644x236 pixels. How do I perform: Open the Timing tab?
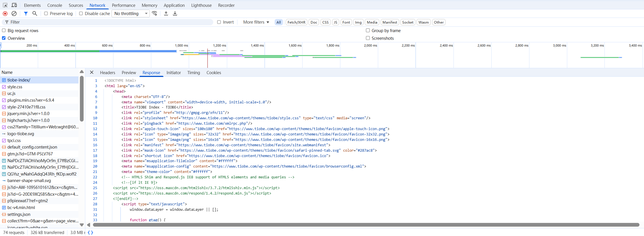point(194,72)
